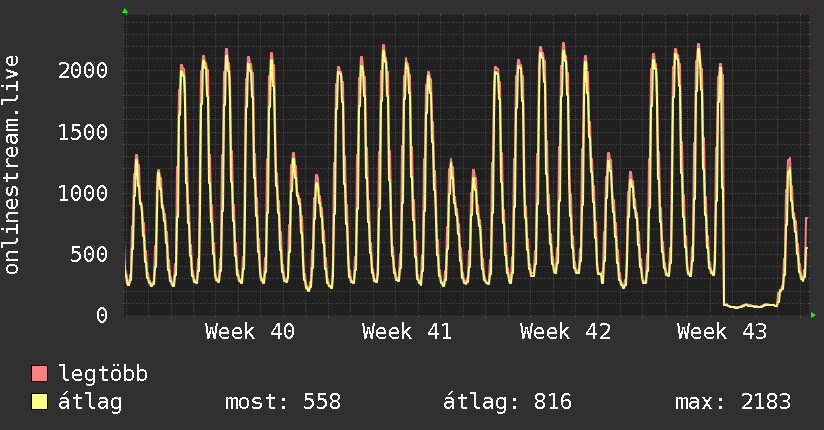Select the legtöbb legend label
This screenshot has width=824, height=430.
point(103,374)
